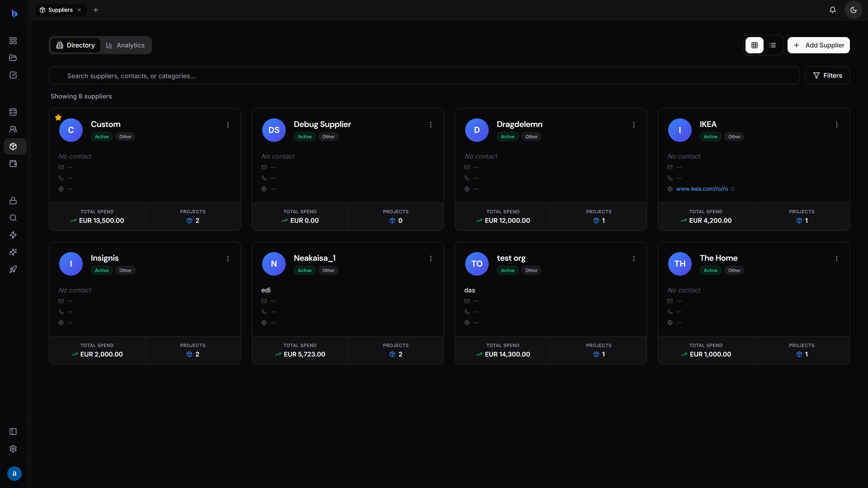Switch to Analytics tab
Viewport: 868px width, 488px height.
point(125,45)
